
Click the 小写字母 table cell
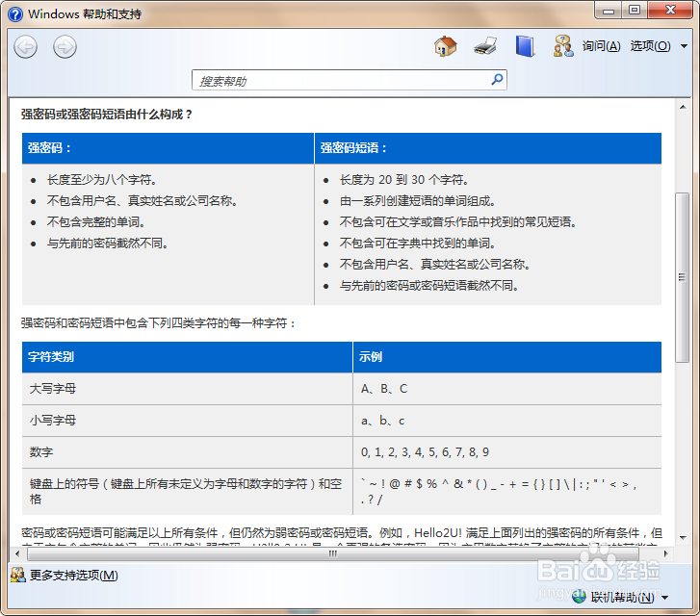pos(188,421)
